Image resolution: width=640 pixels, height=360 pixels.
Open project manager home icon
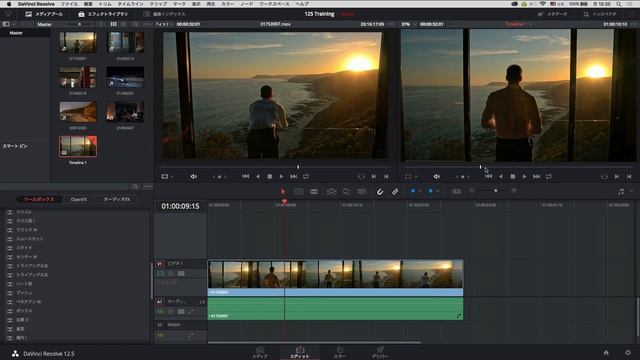coord(606,353)
